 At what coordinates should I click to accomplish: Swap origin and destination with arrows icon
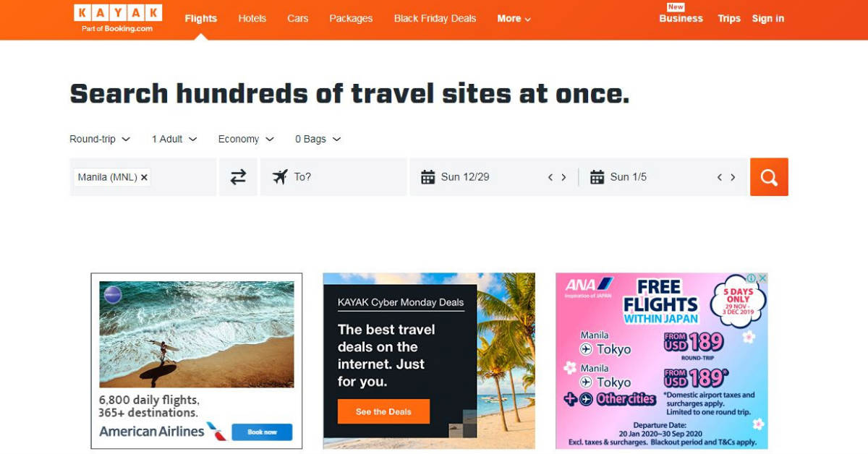point(238,177)
